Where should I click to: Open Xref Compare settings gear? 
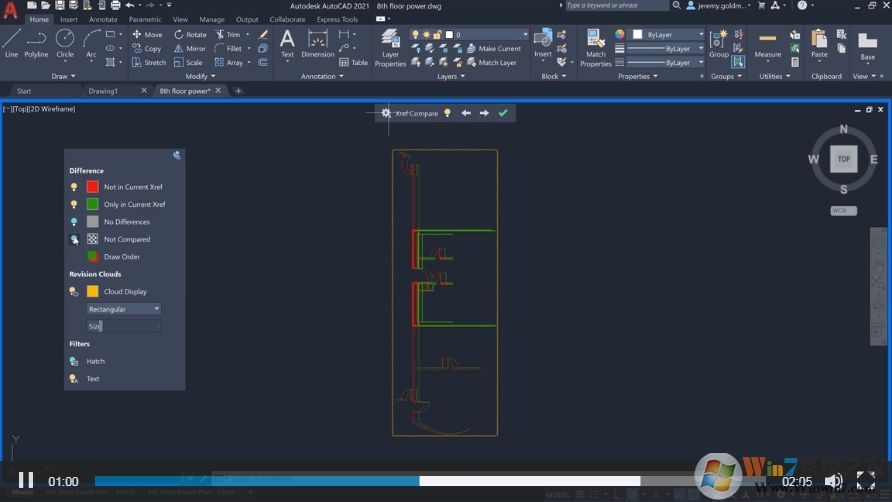click(386, 113)
